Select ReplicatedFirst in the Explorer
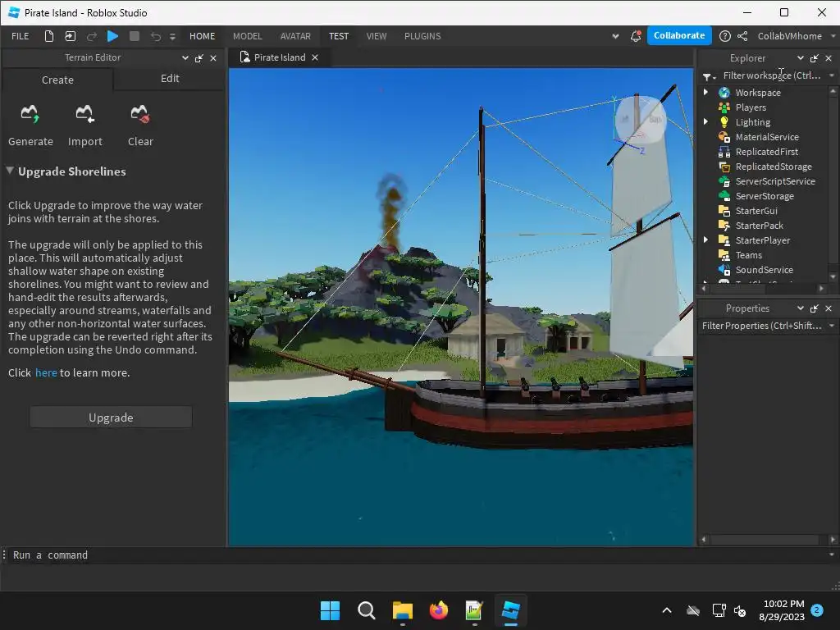Viewport: 840px width, 630px height. click(766, 152)
